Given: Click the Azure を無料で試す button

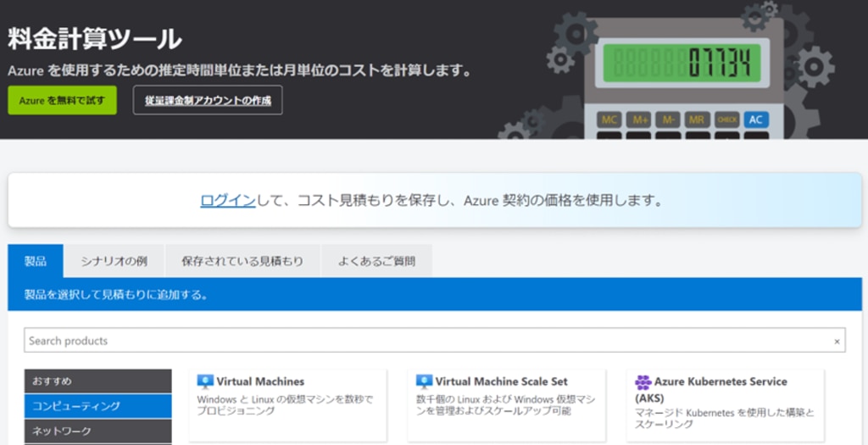Looking at the screenshot, I should coord(62,100).
